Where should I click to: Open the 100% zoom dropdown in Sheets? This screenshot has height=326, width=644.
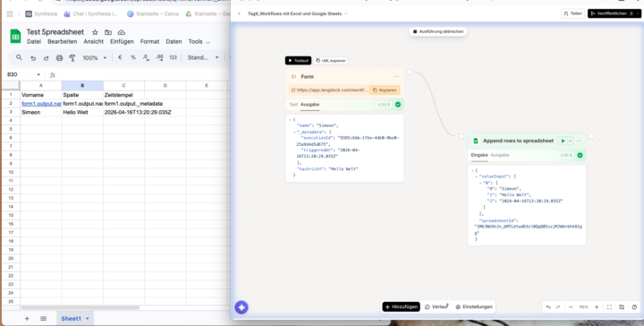point(95,58)
